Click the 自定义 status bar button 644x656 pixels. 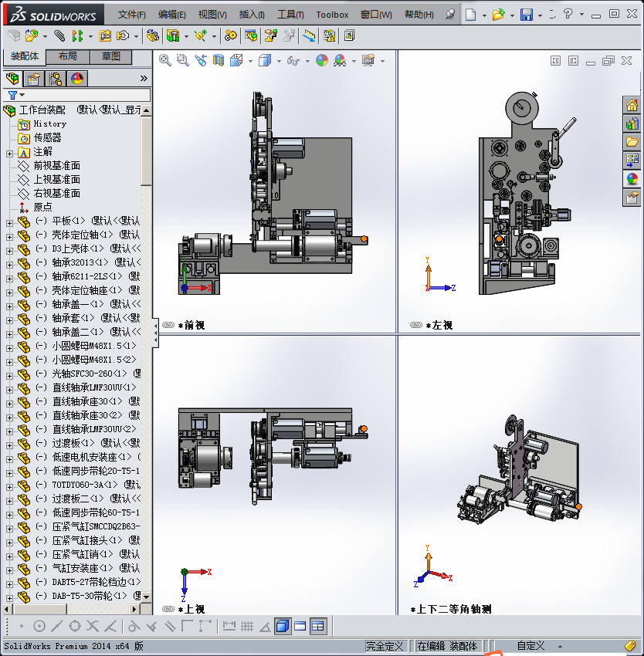tap(531, 646)
